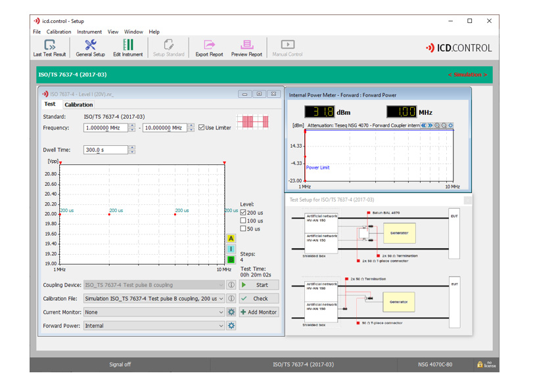Click info icon next to Calibration File
Image resolution: width=535 pixels, height=392 pixels.
tap(231, 298)
